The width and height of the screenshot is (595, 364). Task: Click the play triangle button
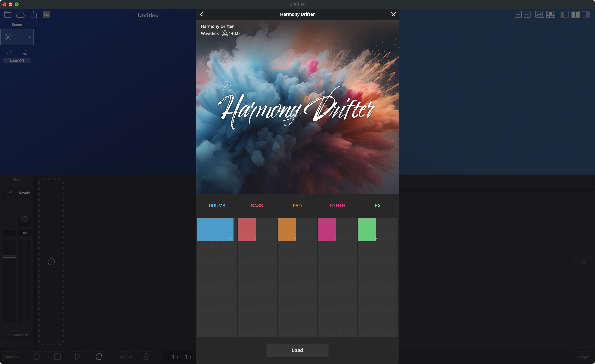click(x=78, y=357)
